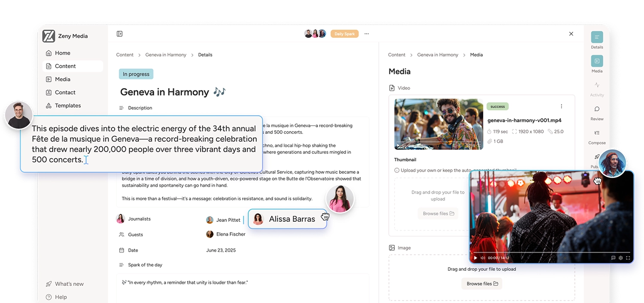Click geneva-in-harmony-v001.mp4 filename

[x=524, y=120]
